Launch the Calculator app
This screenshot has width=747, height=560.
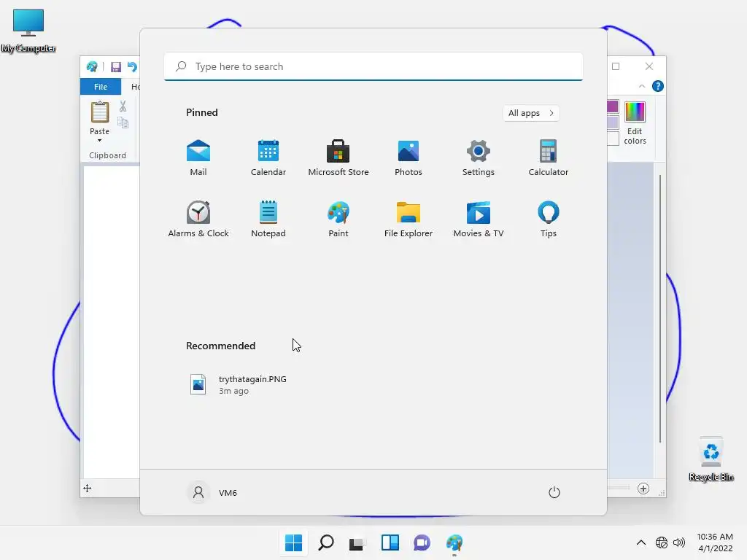pos(549,158)
